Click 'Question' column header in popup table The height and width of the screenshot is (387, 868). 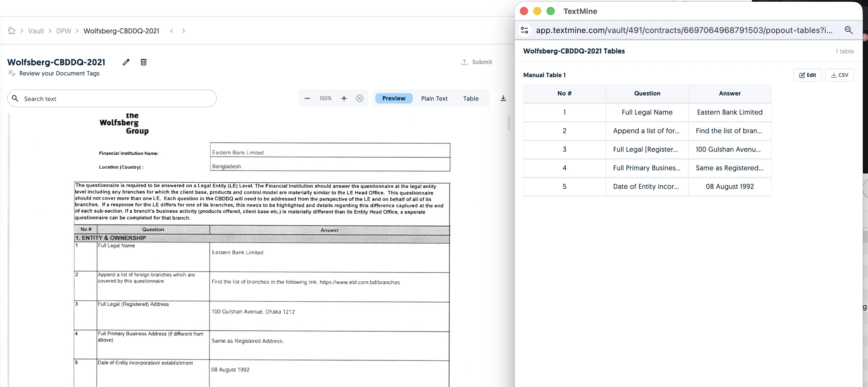(647, 94)
